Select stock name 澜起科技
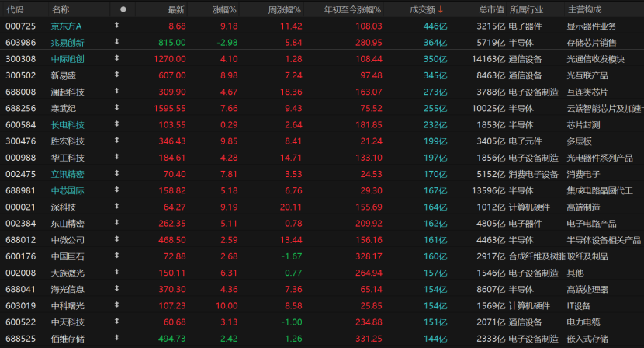Image resolution: width=644 pixels, height=348 pixels. pyautogui.click(x=68, y=92)
